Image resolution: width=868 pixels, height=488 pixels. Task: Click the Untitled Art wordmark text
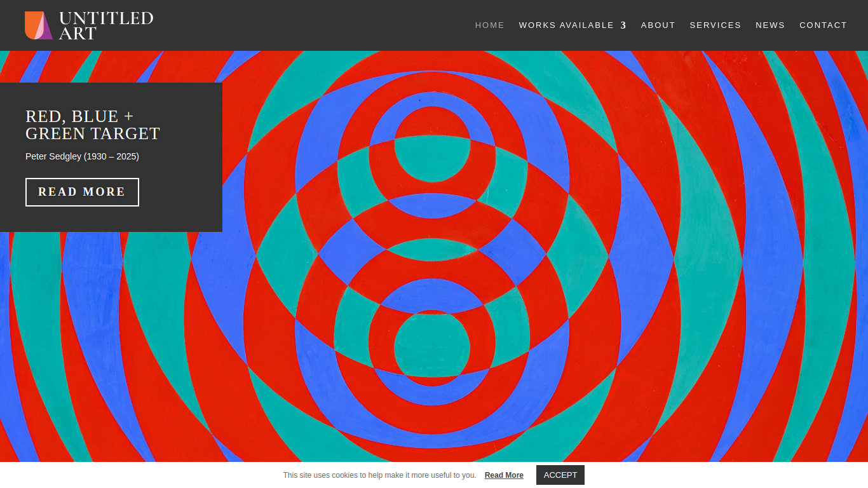click(x=106, y=25)
